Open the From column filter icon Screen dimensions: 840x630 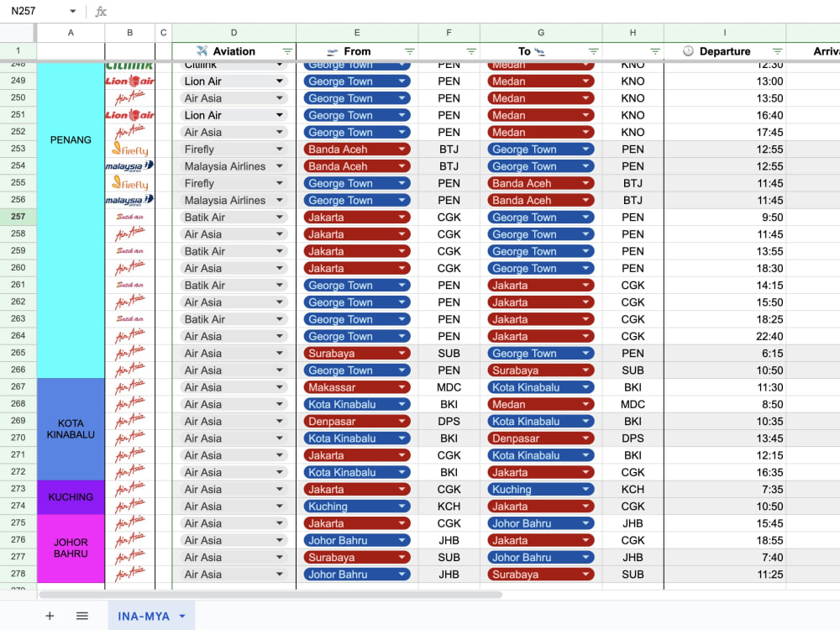pos(409,51)
